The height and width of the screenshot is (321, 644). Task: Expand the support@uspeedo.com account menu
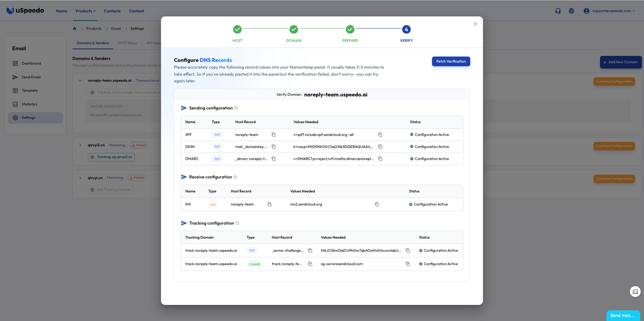point(609,11)
